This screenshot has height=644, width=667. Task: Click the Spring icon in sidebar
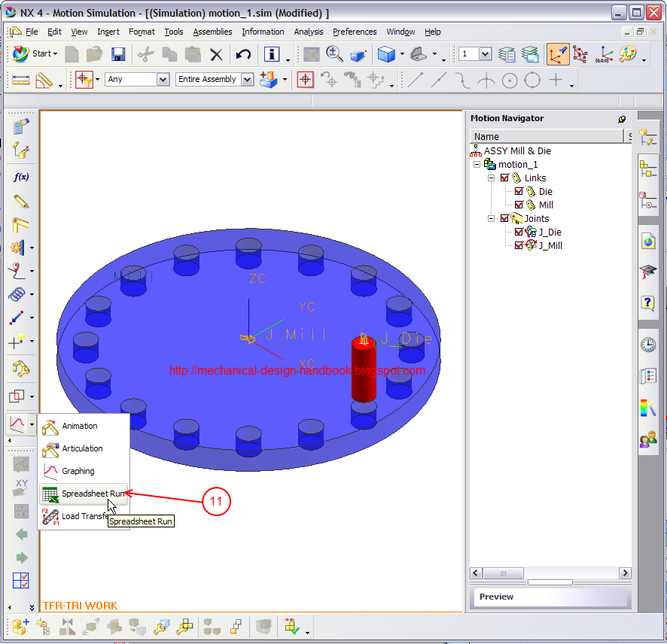[x=17, y=294]
